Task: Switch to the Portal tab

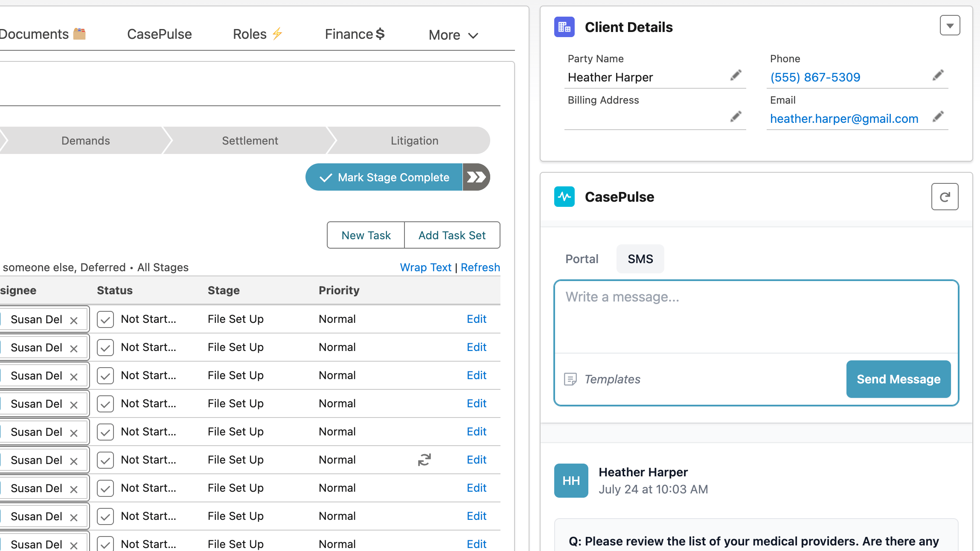Action: coord(582,259)
